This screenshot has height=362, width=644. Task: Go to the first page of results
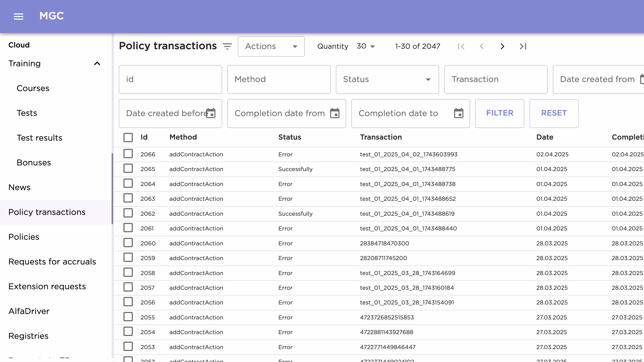461,46
